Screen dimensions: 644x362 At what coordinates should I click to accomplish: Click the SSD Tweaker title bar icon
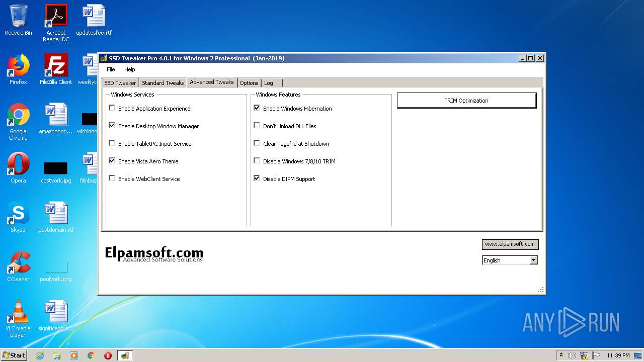coord(104,58)
